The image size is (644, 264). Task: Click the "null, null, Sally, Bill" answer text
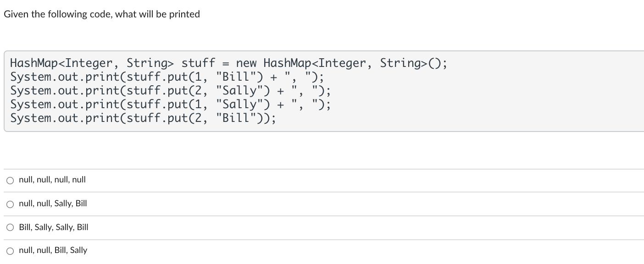[x=52, y=203]
